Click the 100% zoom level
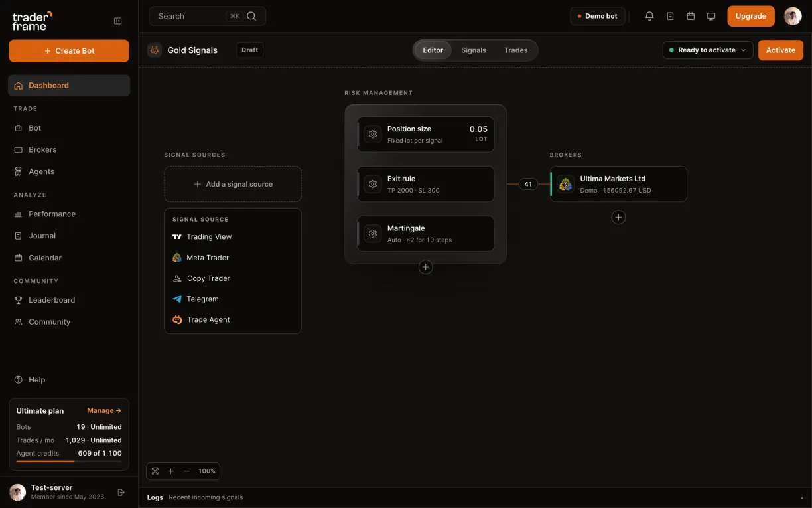812x508 pixels. 207,471
